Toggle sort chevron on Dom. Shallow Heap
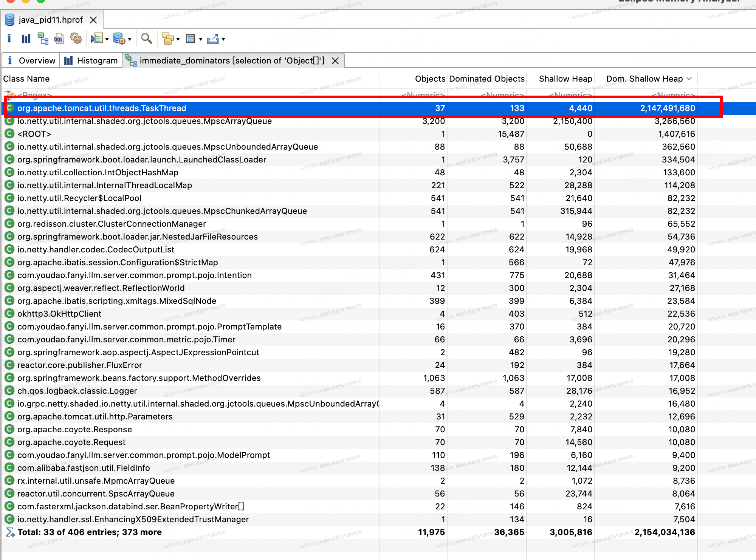The height and width of the screenshot is (560, 756). point(689,79)
